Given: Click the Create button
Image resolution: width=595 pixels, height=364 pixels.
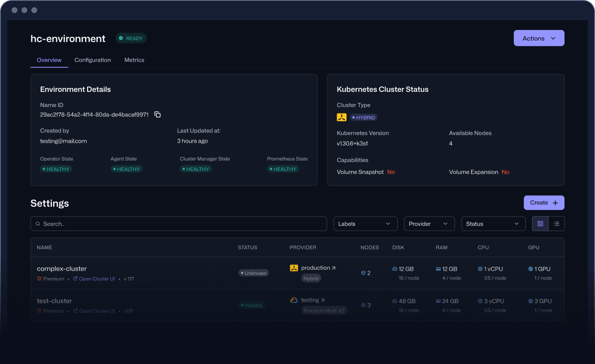Looking at the screenshot, I should coord(544,203).
